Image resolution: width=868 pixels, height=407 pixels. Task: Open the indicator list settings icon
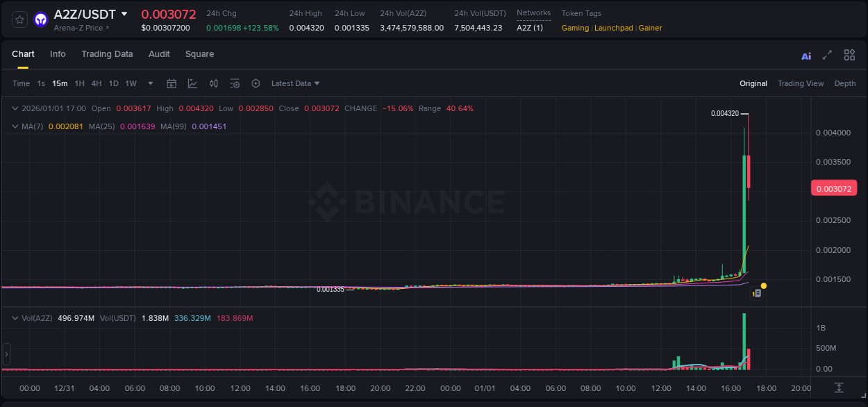(235, 83)
